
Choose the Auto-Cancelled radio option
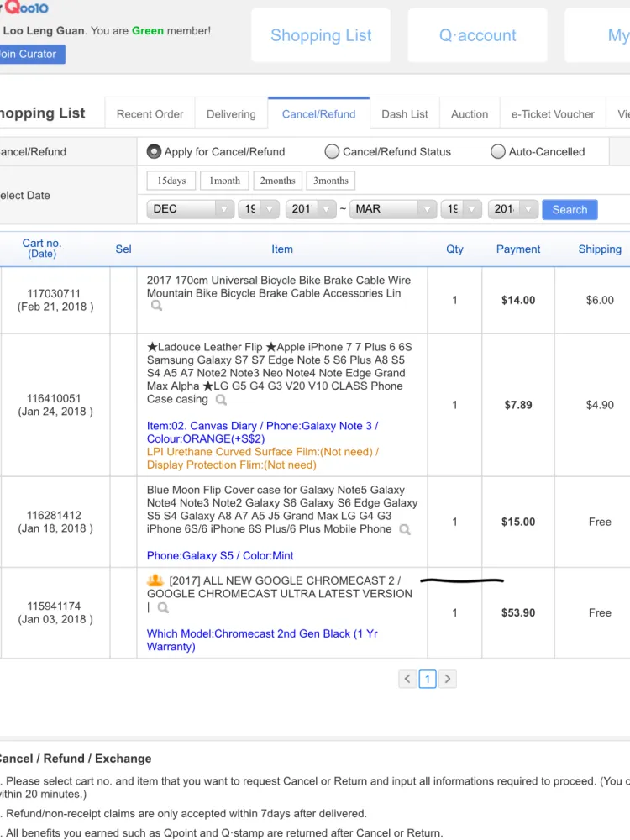(x=498, y=152)
